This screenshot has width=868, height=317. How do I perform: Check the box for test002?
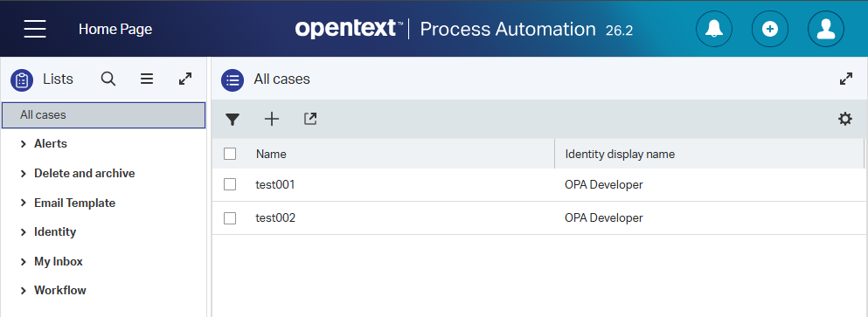click(x=230, y=218)
